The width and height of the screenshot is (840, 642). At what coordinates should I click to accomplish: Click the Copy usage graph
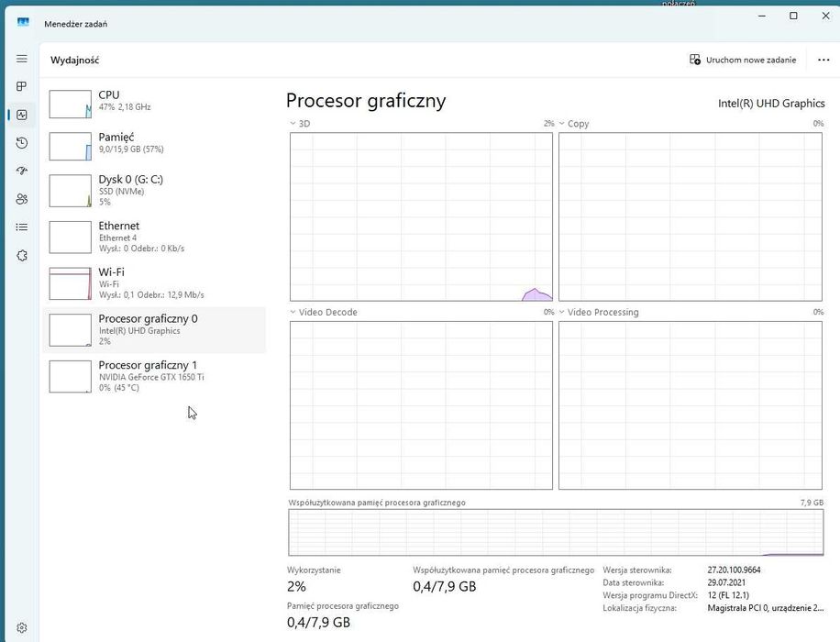[x=690, y=216]
